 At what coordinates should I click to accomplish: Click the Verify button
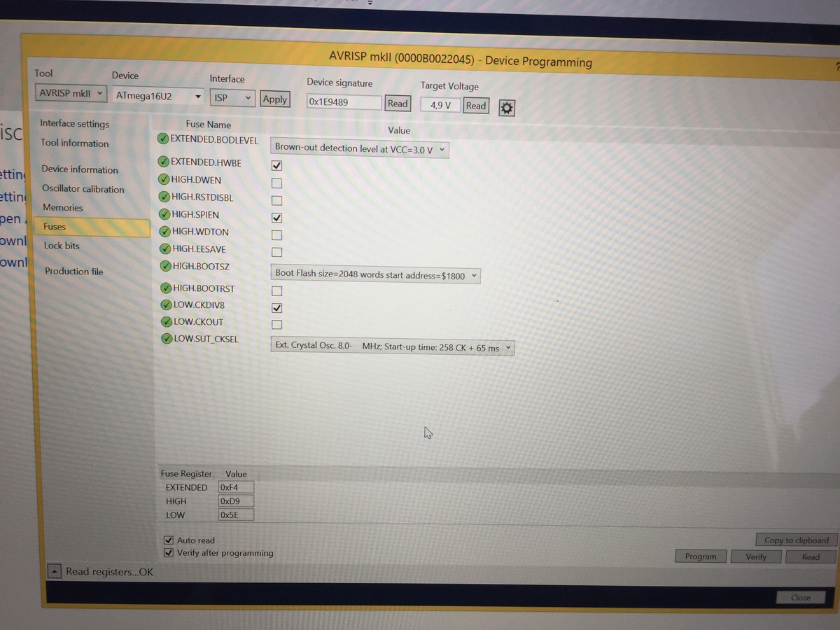756,556
